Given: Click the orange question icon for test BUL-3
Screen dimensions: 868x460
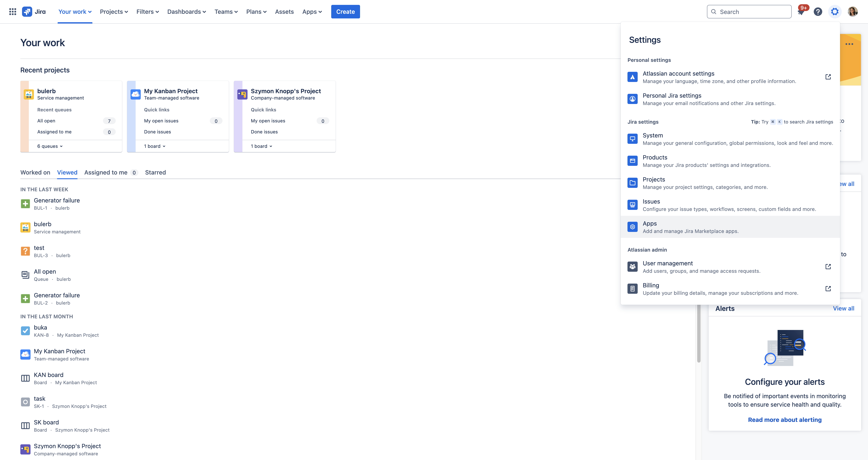Looking at the screenshot, I should [x=25, y=251].
